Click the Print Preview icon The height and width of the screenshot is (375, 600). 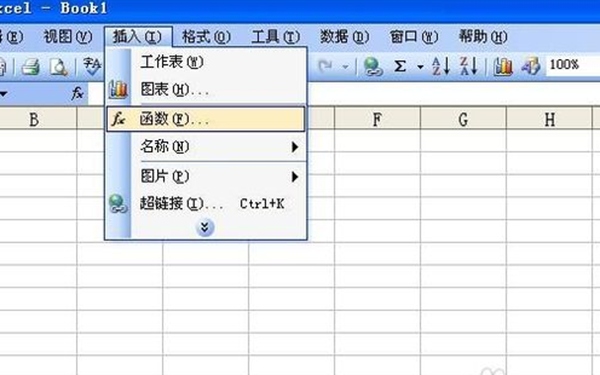59,67
